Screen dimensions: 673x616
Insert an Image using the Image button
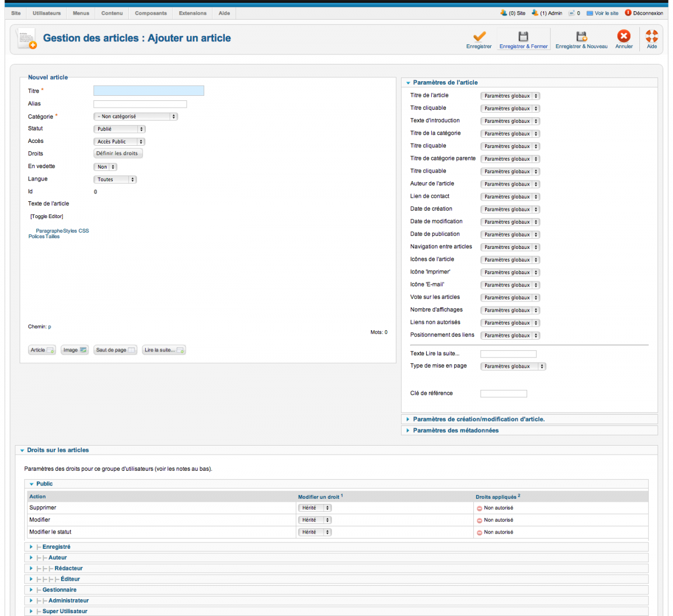click(75, 350)
